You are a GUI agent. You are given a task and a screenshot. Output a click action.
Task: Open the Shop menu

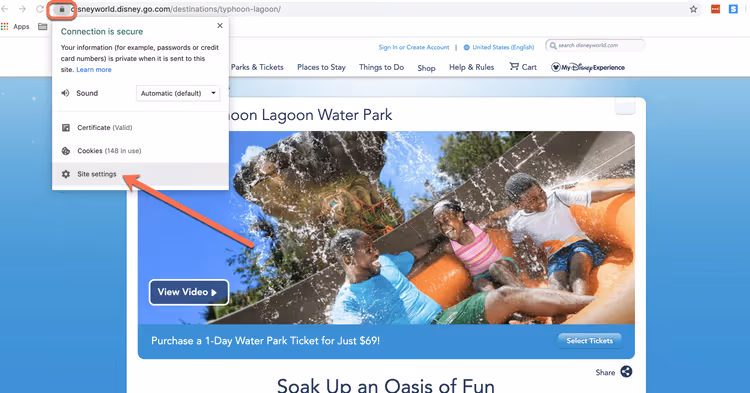[x=426, y=68]
